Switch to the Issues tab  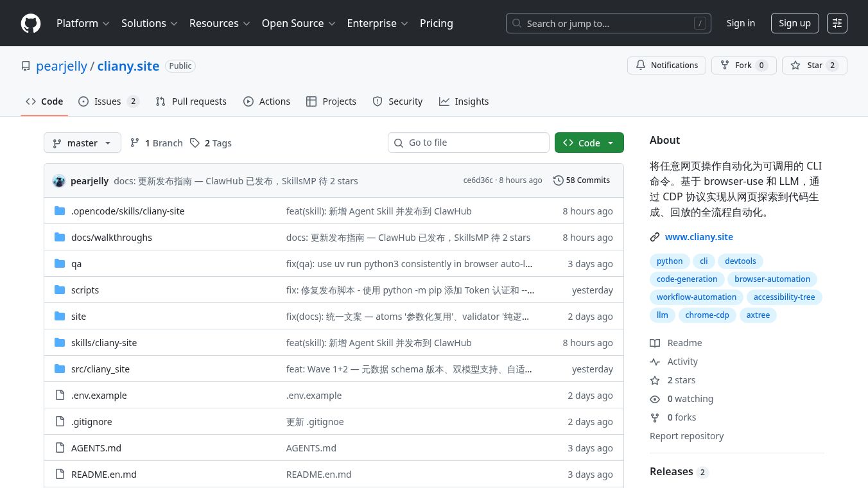108,101
